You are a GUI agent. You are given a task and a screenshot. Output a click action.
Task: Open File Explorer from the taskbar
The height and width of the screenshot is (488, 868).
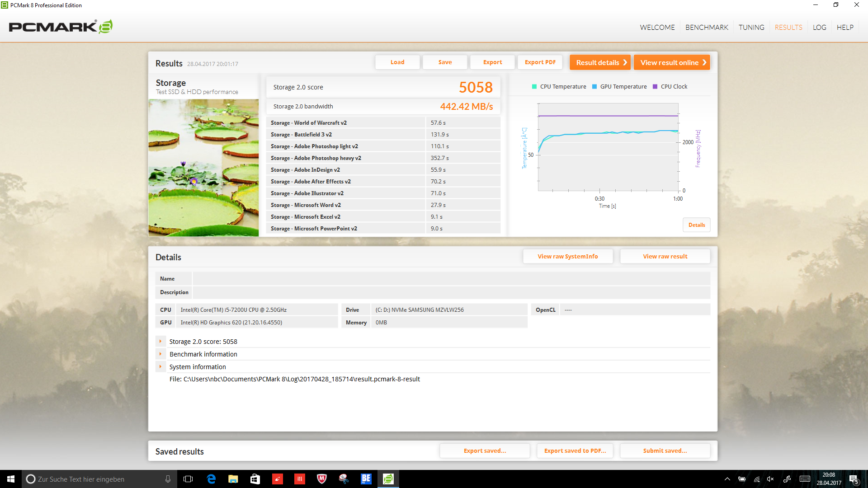coord(233,479)
